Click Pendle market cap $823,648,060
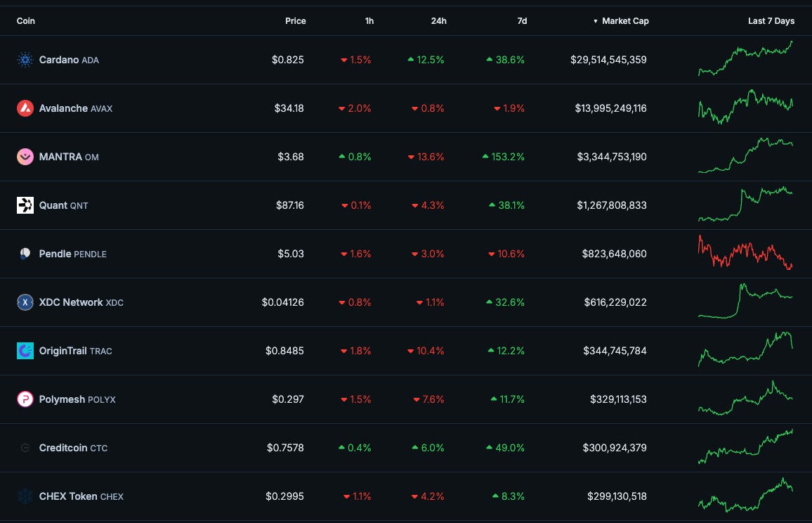Screen dimensions: 812x523 [614, 254]
